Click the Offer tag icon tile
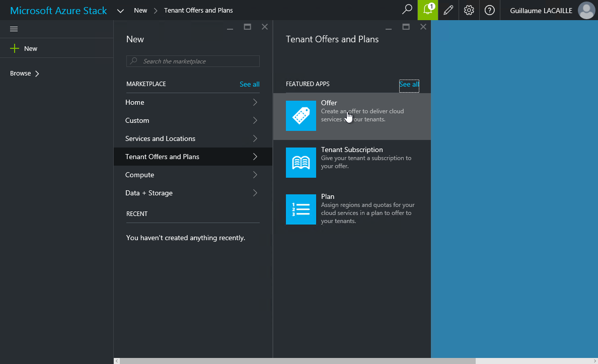The height and width of the screenshot is (364, 598). pos(301,116)
